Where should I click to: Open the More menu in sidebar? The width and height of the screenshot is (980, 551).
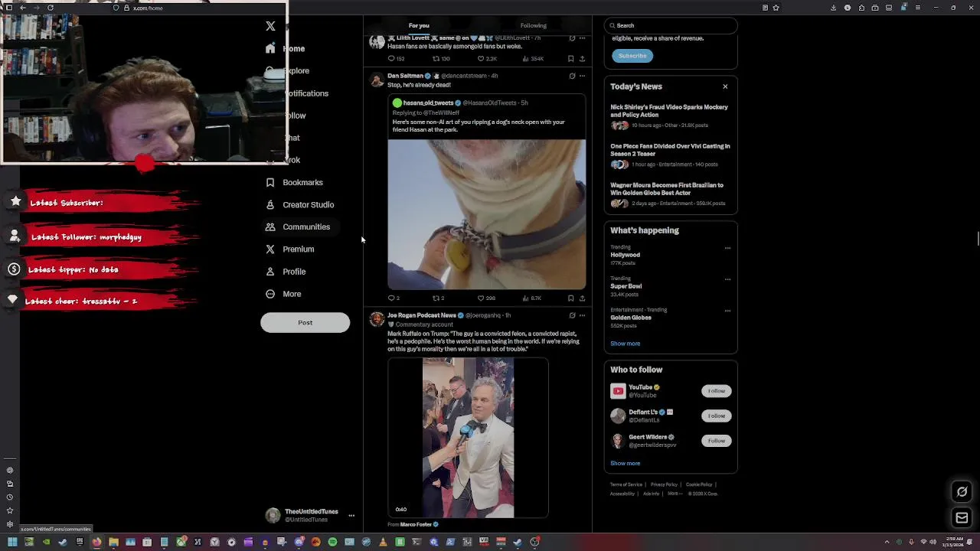(283, 294)
